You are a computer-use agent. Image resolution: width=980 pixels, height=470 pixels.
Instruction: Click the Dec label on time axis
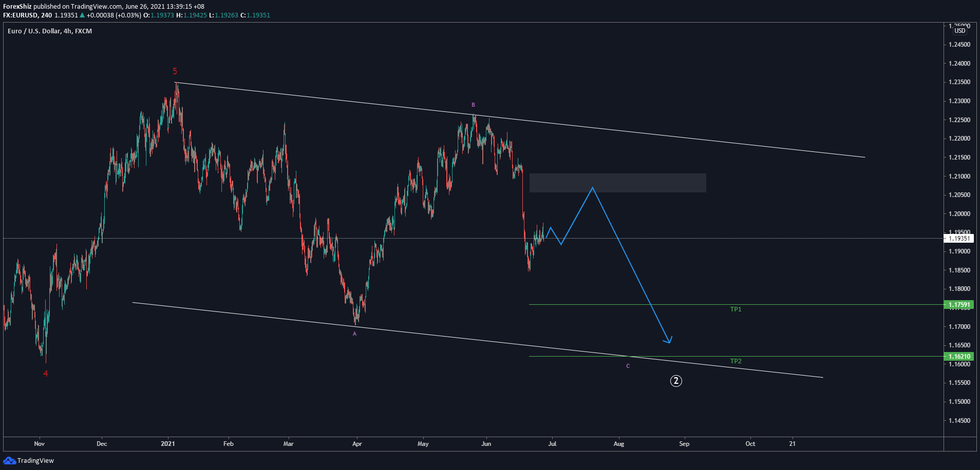102,444
